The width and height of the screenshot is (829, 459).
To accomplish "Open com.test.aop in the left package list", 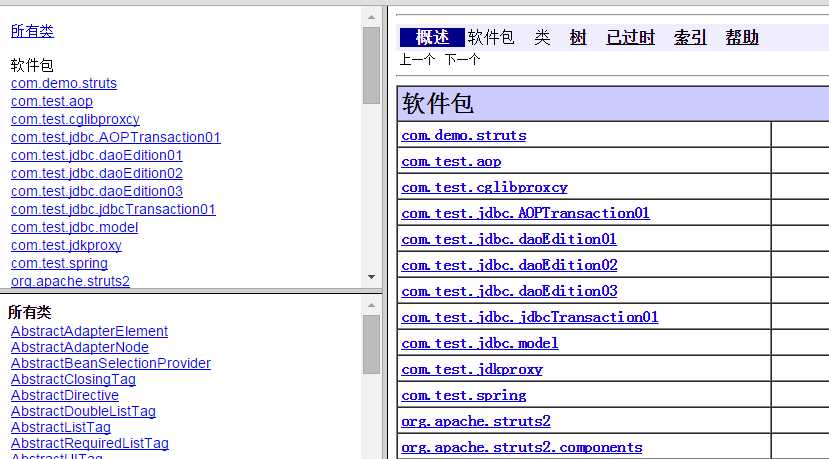I will (x=52, y=101).
